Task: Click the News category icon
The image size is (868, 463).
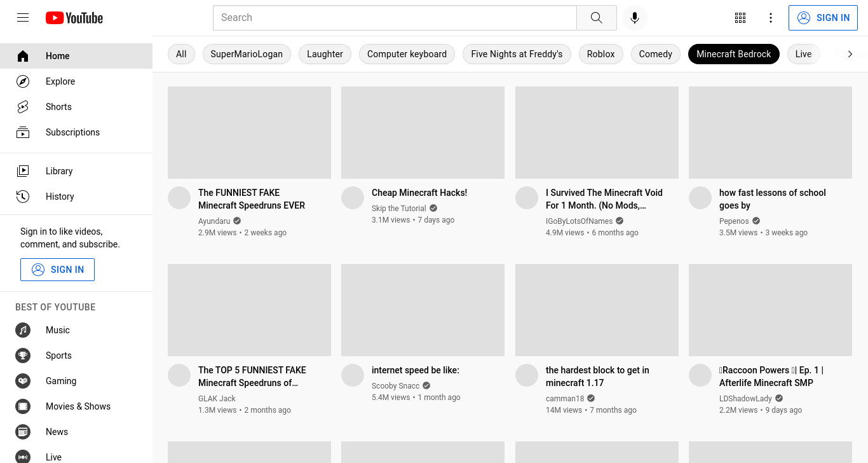Action: point(23,432)
